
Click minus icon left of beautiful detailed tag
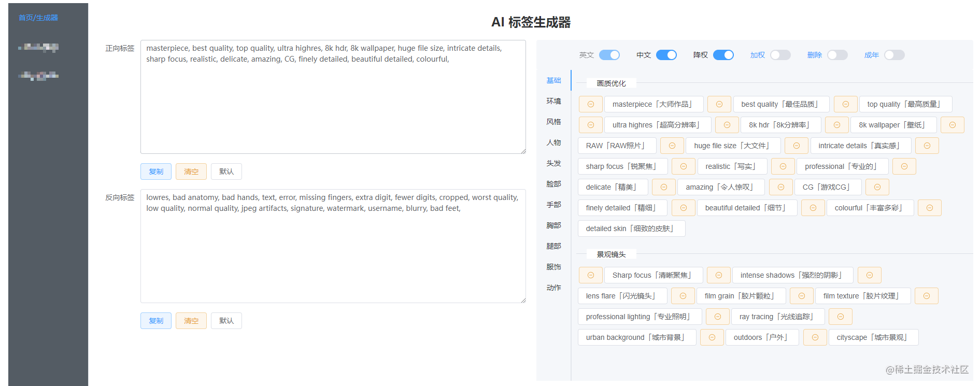(x=684, y=208)
